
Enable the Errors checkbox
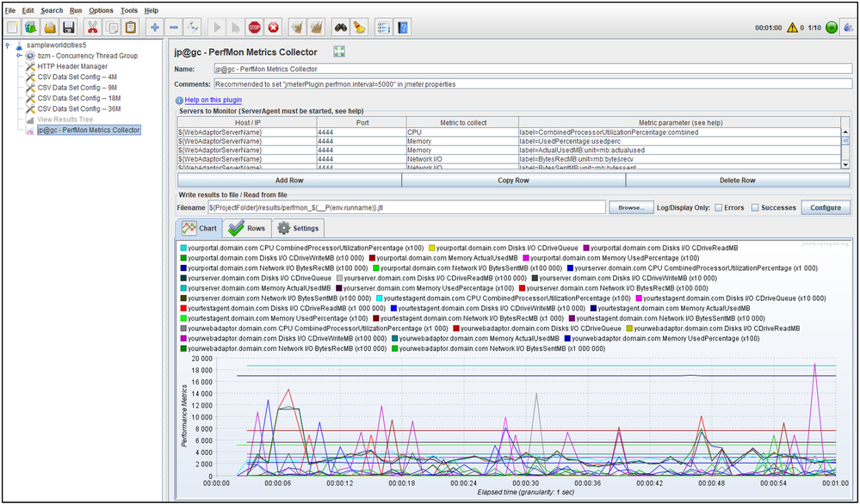[719, 208]
